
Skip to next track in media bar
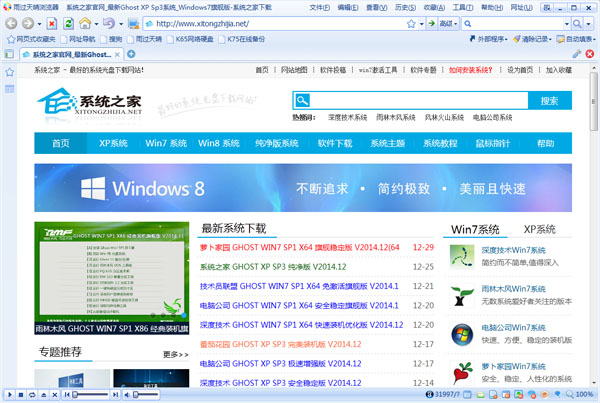click(x=115, y=395)
